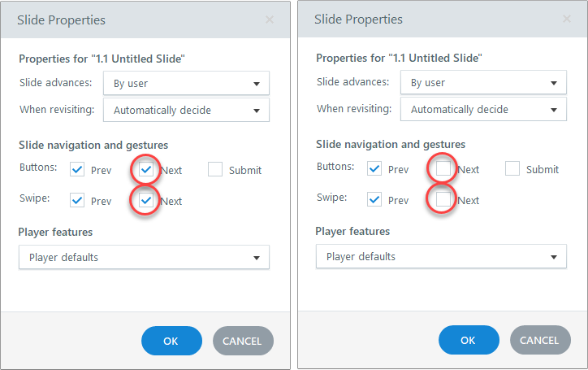
Task: Close the right Slide Properties dialog
Action: [x=566, y=20]
